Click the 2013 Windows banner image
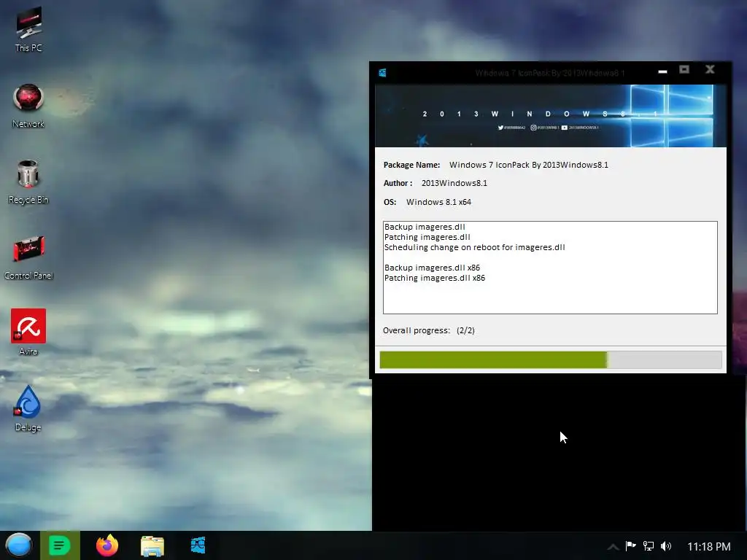The width and height of the screenshot is (747, 560). coord(551,116)
